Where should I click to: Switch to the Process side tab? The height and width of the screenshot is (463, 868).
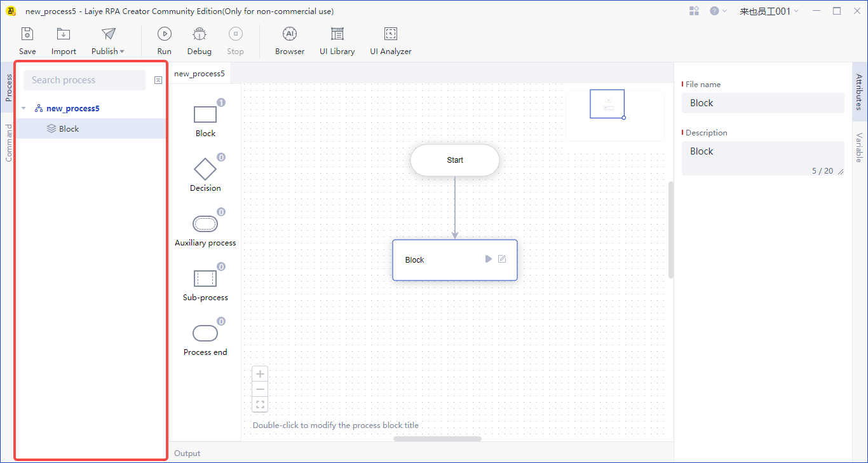pos(8,88)
